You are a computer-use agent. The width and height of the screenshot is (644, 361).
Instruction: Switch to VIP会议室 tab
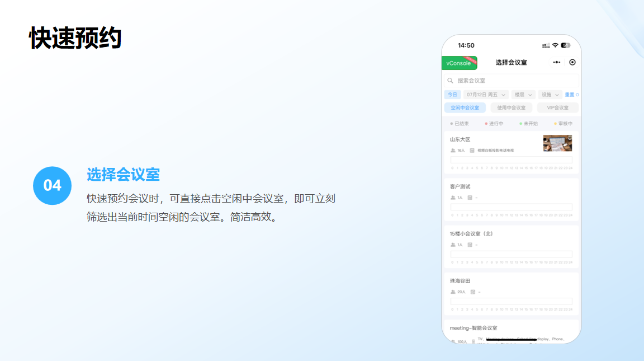(x=558, y=107)
